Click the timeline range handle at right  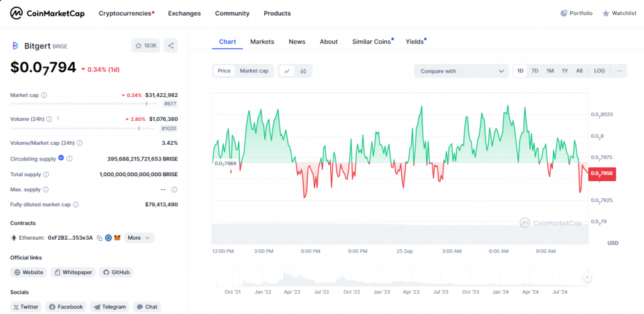tap(587, 278)
